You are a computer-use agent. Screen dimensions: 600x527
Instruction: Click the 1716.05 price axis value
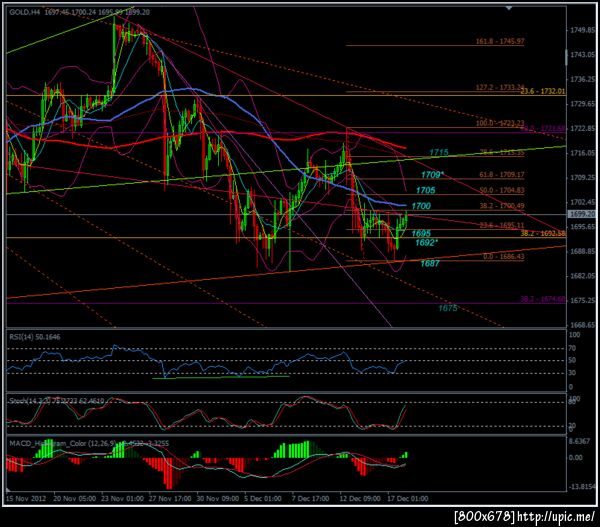tap(583, 153)
